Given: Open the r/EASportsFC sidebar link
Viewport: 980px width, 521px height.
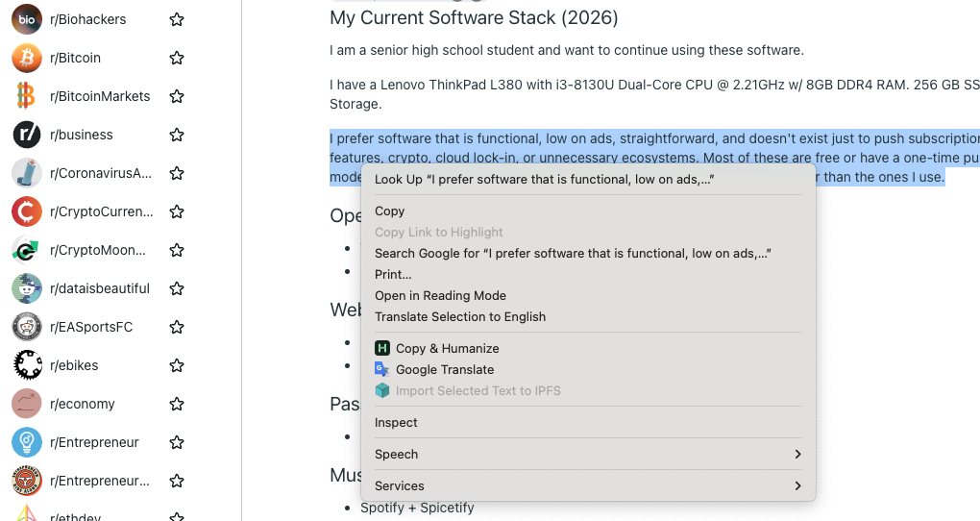Looking at the screenshot, I should (91, 327).
